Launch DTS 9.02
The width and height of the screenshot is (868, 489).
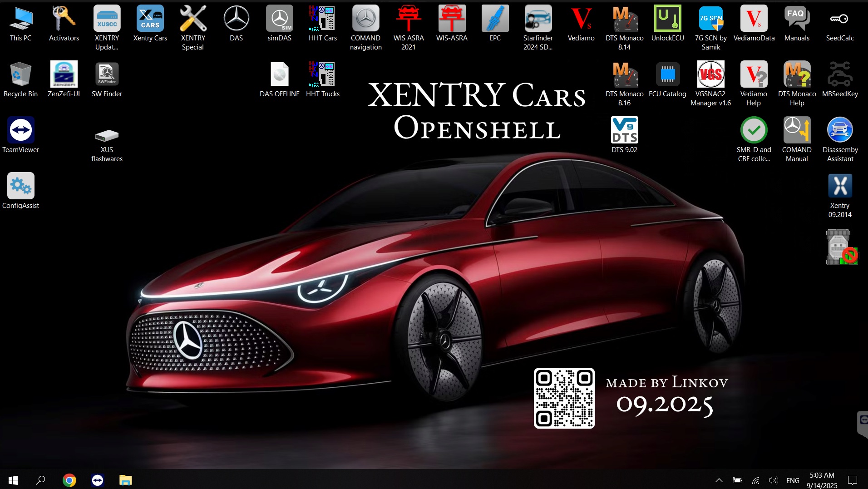tap(624, 132)
